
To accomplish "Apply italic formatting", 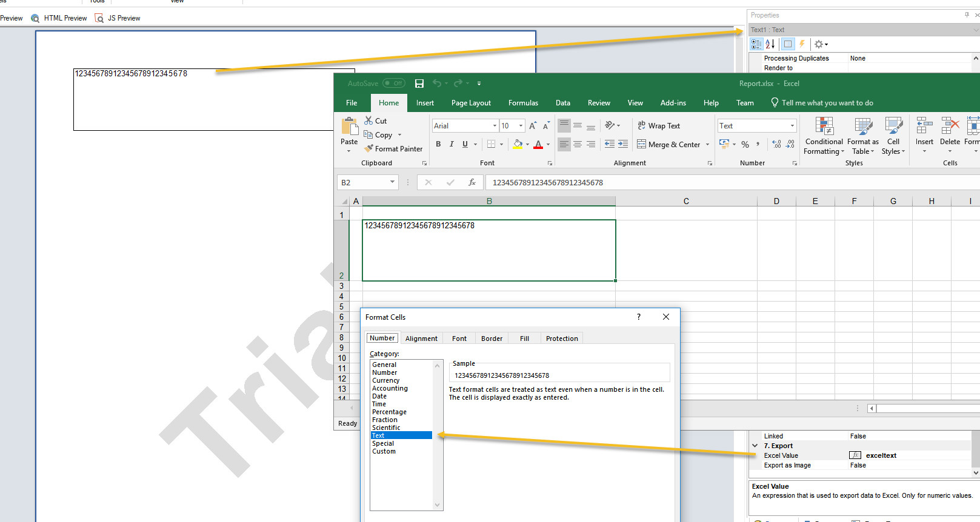I will 452,144.
